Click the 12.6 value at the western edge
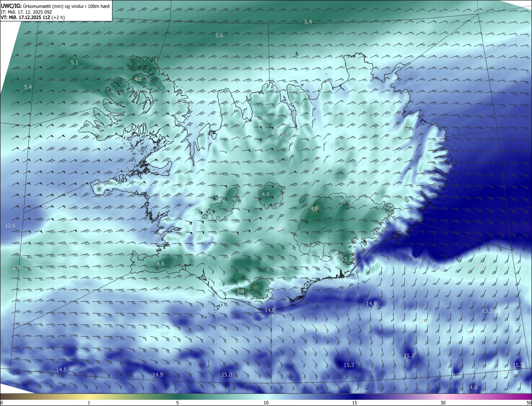This screenshot has width=532, height=406. [10, 226]
